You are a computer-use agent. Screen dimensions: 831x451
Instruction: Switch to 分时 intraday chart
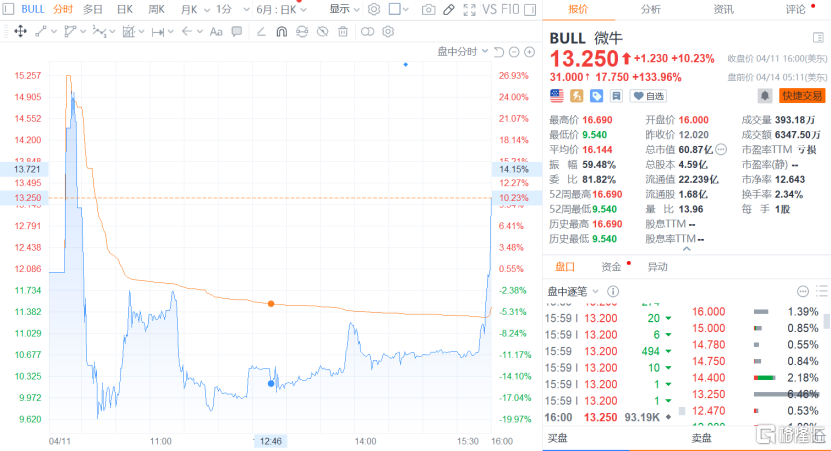point(63,10)
